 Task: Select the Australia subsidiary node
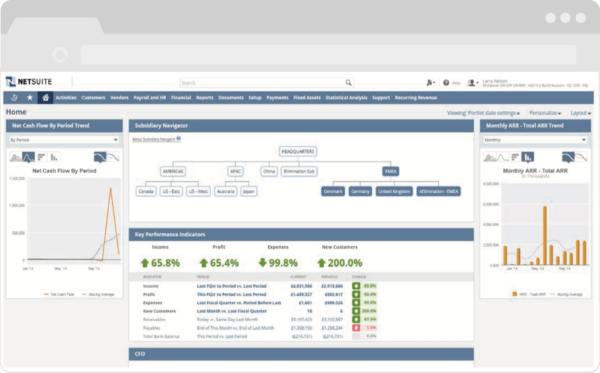click(x=226, y=191)
